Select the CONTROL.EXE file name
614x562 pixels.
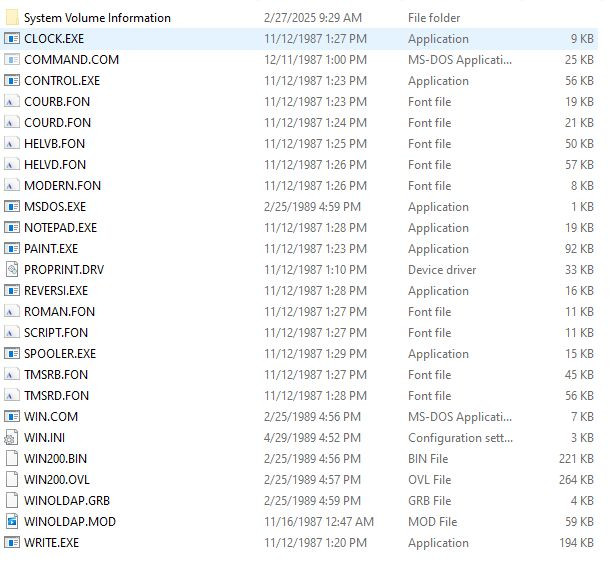pyautogui.click(x=62, y=81)
